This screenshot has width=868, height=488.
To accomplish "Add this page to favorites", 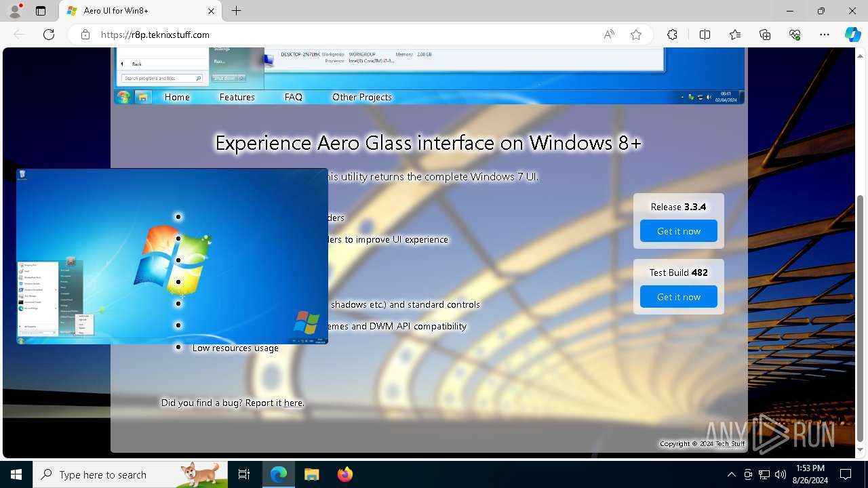I will coord(636,35).
